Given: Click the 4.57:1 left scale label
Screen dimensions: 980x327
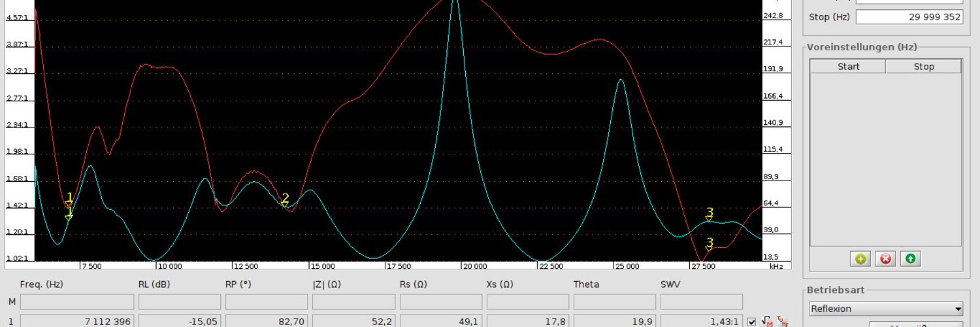Looking at the screenshot, I should click(x=16, y=18).
